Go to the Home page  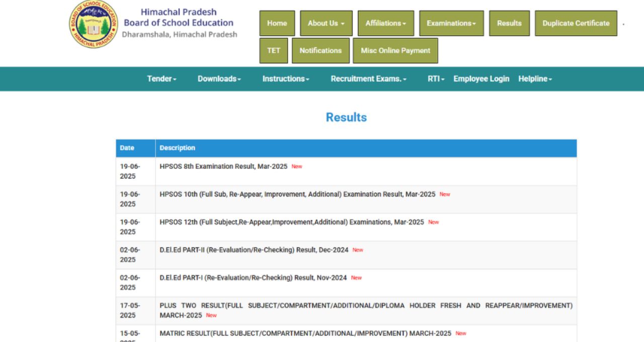tap(277, 23)
